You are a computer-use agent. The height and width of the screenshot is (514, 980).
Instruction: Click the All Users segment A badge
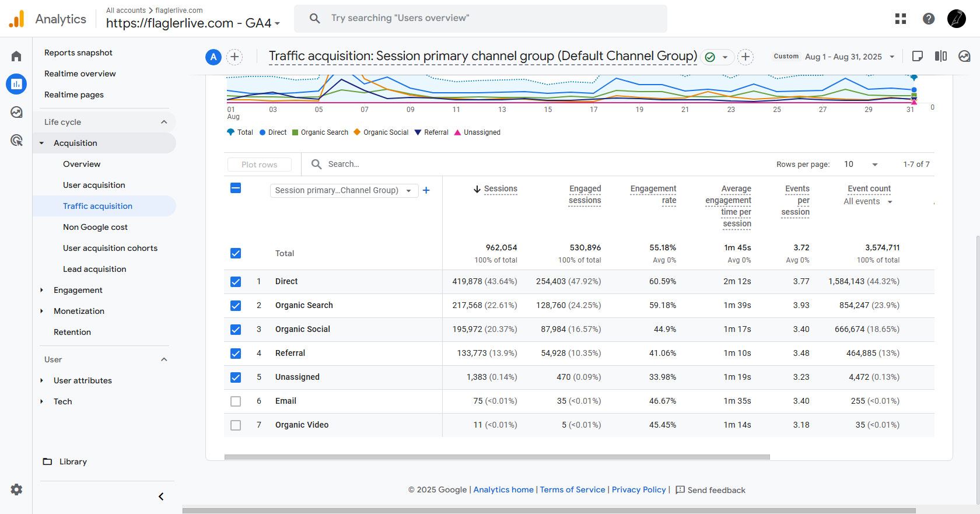click(213, 57)
